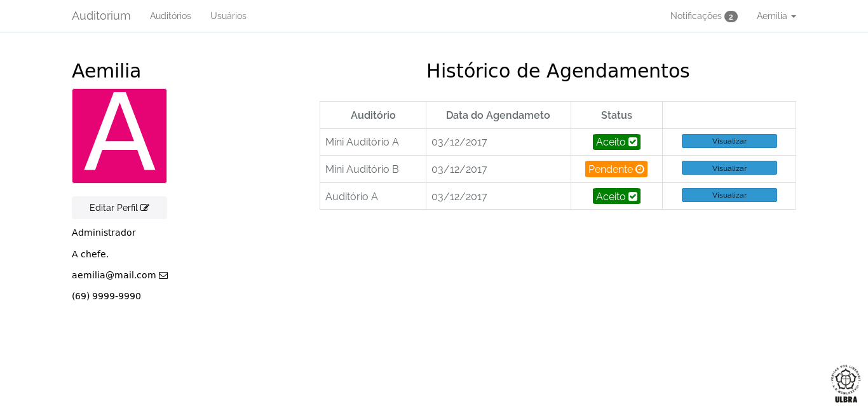
Task: Open the Notificações menu
Action: point(696,16)
